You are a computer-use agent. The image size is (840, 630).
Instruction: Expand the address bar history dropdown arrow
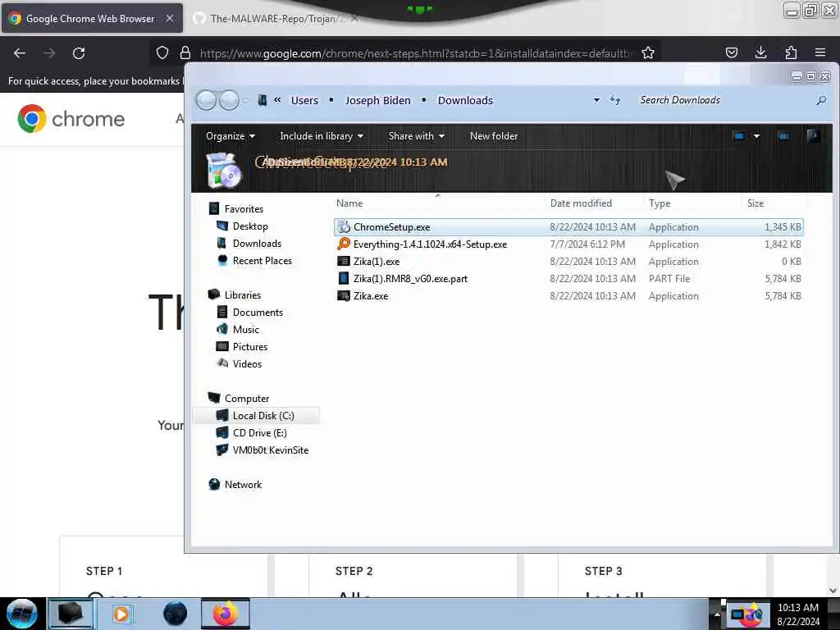[596, 100]
